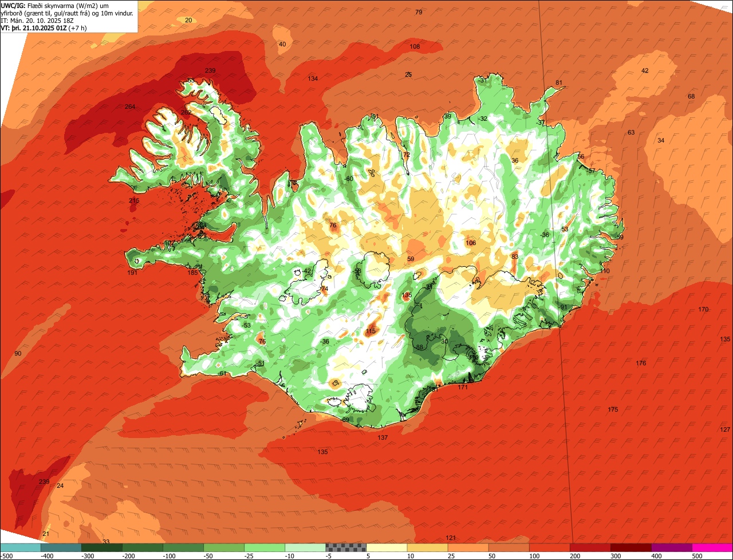Select the value '185' on the west coast
Viewport: 733px width, 560px height.
coord(192,273)
